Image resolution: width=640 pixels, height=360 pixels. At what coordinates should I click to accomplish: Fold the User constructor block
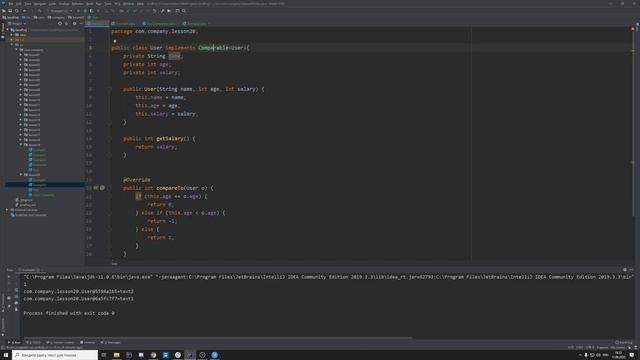click(109, 89)
